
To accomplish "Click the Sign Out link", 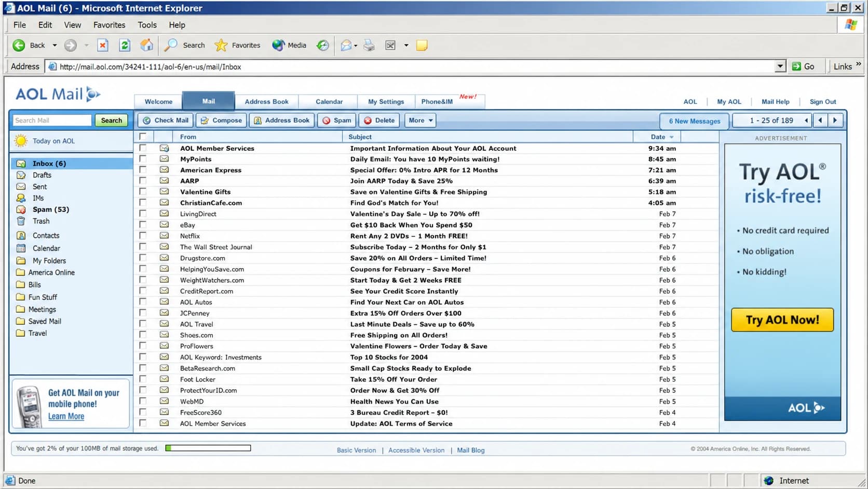I will coord(823,102).
